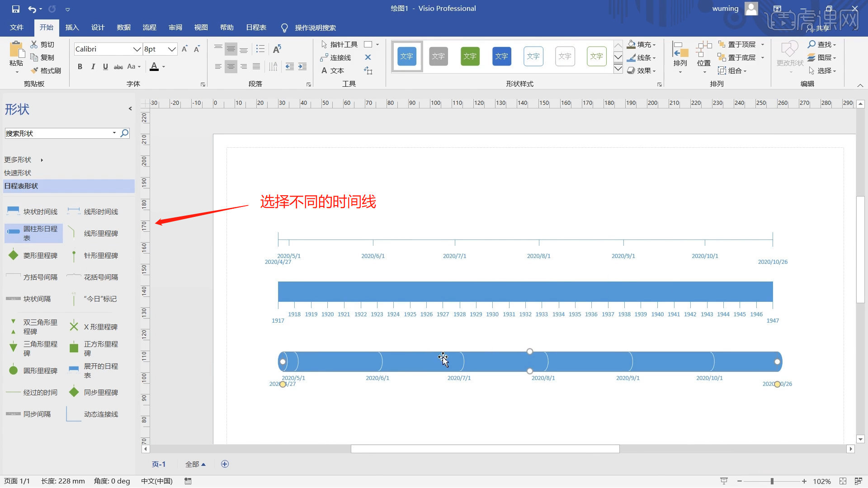The height and width of the screenshot is (488, 868).
Task: Expand the shape styles gallery
Action: [x=618, y=69]
